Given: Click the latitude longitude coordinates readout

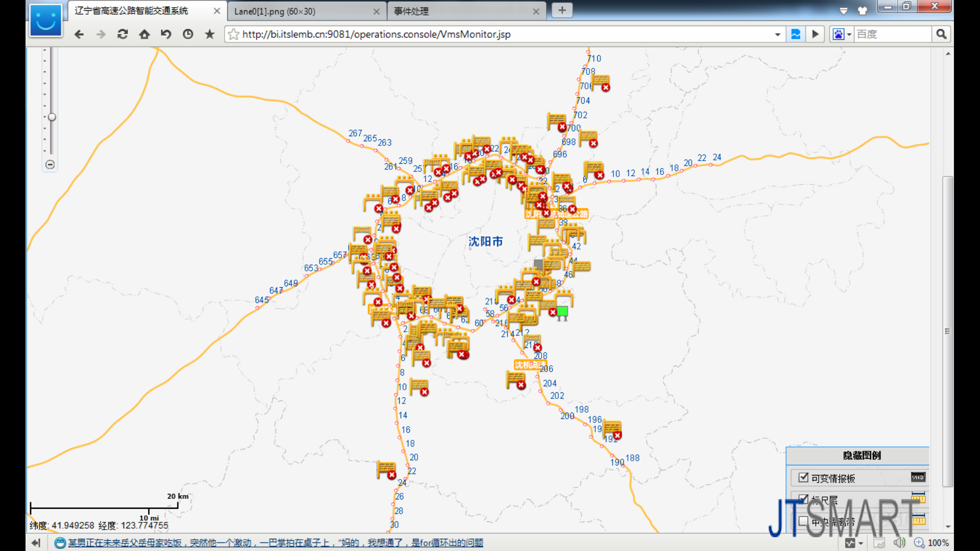Looking at the screenshot, I should [99, 525].
